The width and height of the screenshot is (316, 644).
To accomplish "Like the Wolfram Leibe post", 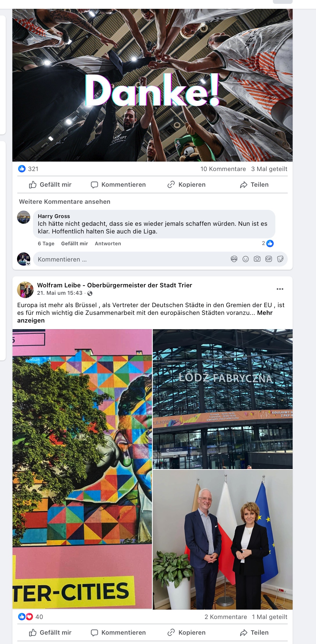I will [x=50, y=633].
